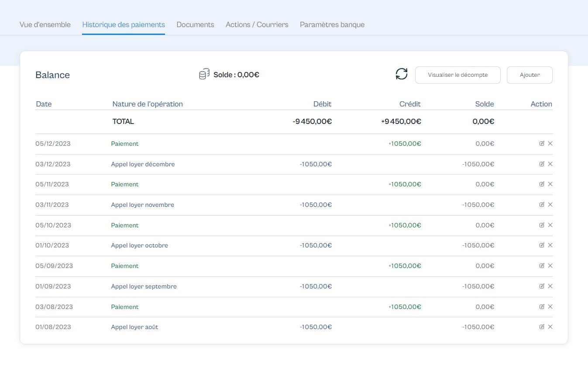588x381 pixels.
Task: Delete the Appel loyer septembre row
Action: click(550, 286)
